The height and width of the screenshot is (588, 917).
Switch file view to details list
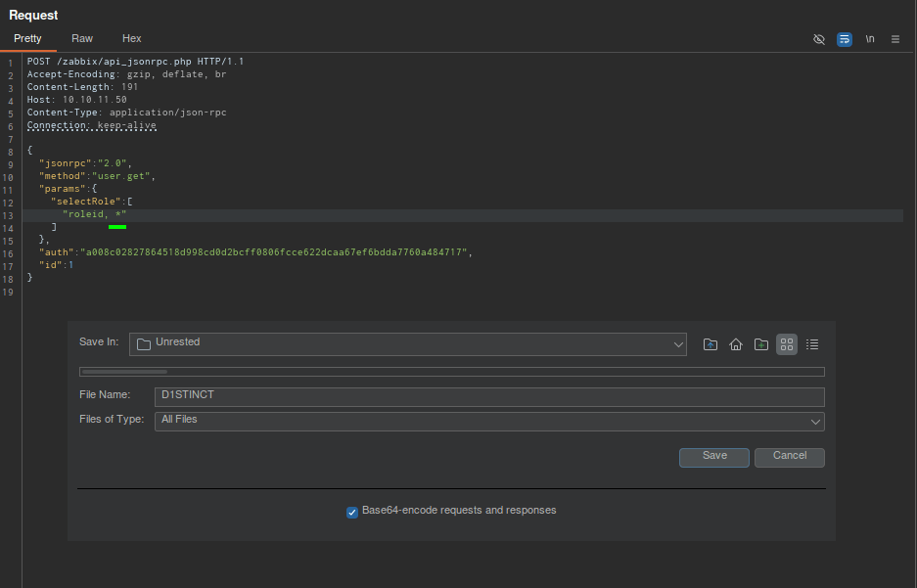click(x=812, y=344)
